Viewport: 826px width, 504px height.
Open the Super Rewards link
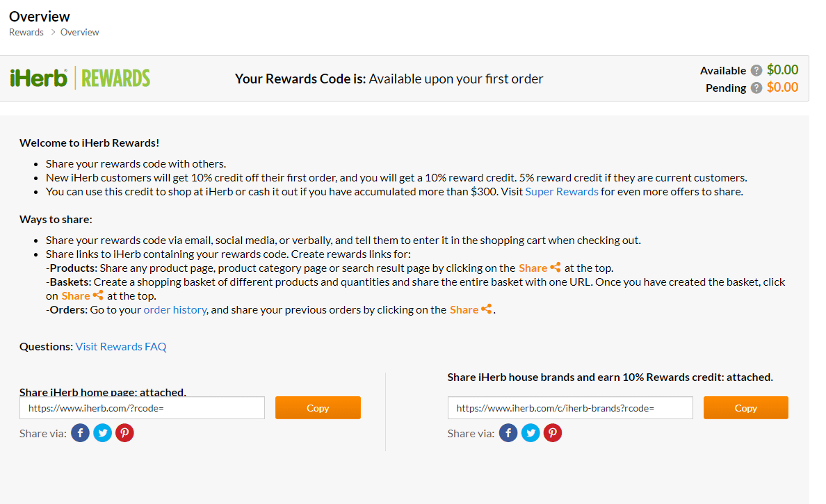(x=562, y=191)
